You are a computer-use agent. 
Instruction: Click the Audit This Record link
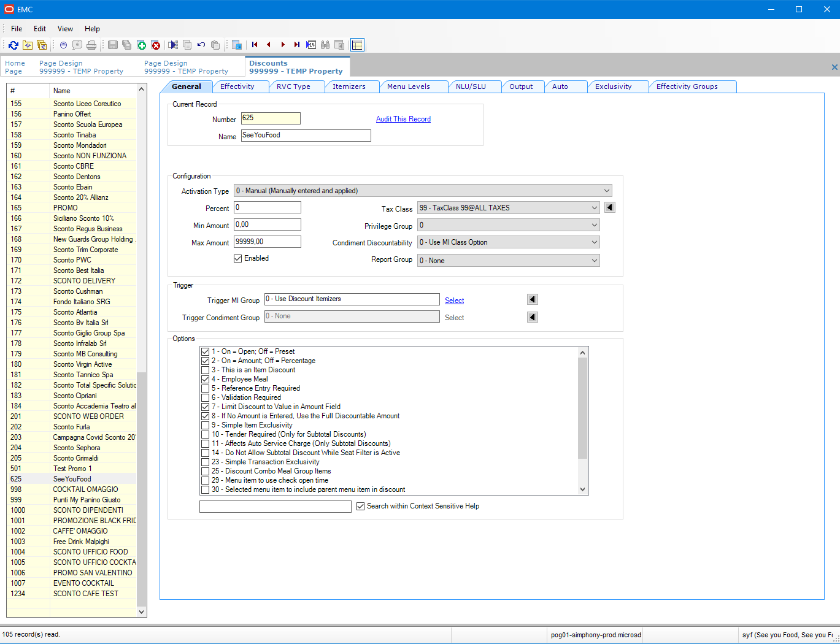point(403,119)
